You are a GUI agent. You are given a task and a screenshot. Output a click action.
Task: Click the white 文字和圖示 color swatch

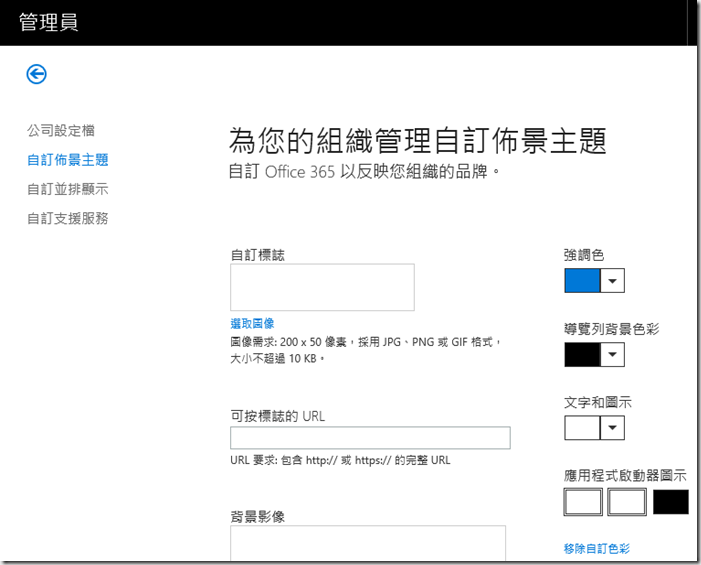point(582,428)
